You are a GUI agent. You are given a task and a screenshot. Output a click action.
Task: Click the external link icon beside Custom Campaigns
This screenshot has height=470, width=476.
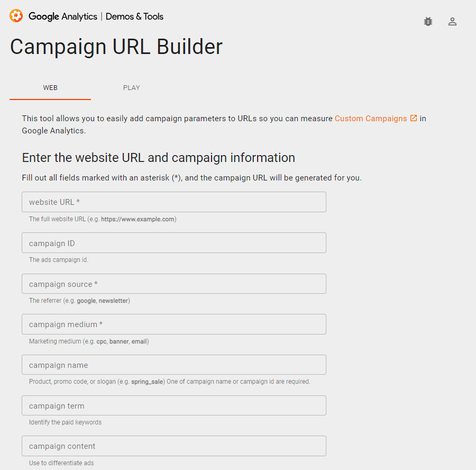pyautogui.click(x=414, y=118)
